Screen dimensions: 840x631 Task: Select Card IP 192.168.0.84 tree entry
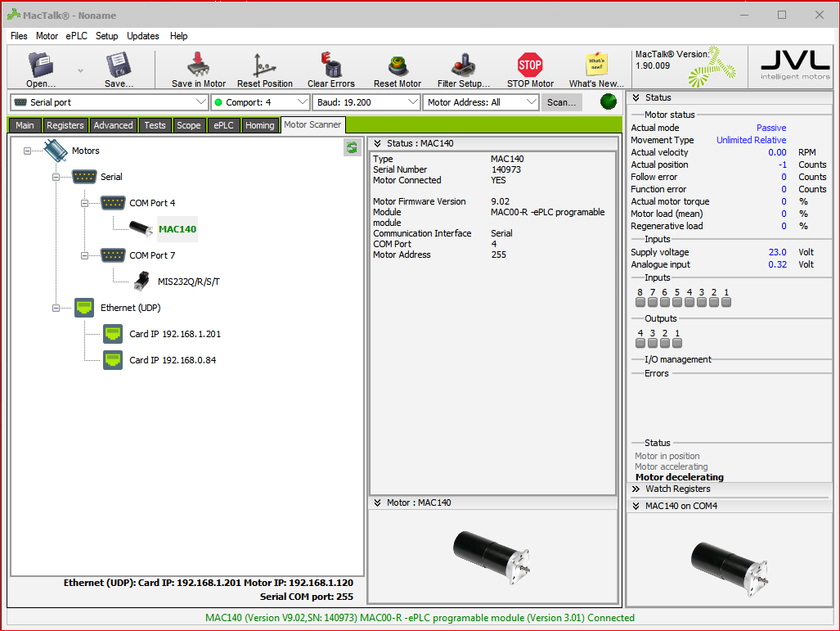coord(173,360)
